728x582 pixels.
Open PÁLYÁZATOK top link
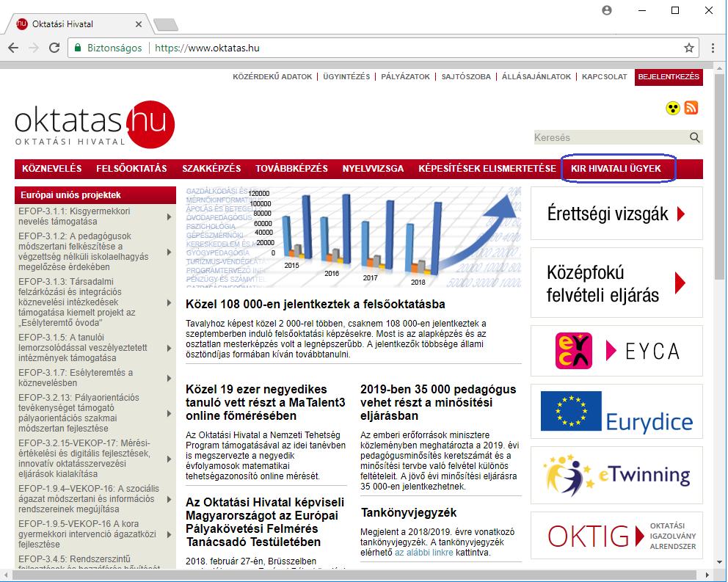coord(405,76)
